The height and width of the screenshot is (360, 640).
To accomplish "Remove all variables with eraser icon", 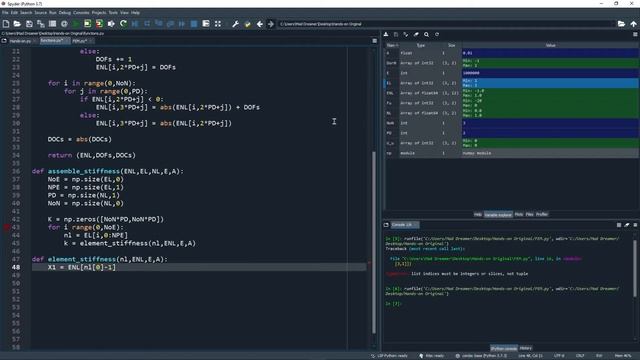I will [416, 35].
